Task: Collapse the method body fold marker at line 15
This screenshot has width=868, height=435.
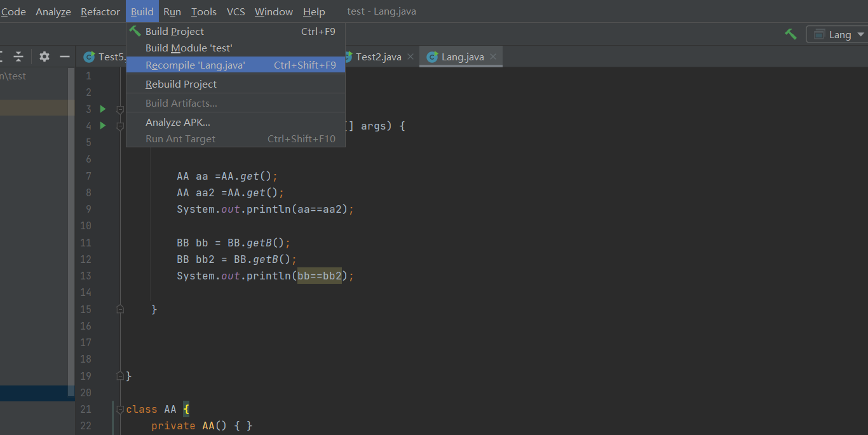Action: coord(120,308)
